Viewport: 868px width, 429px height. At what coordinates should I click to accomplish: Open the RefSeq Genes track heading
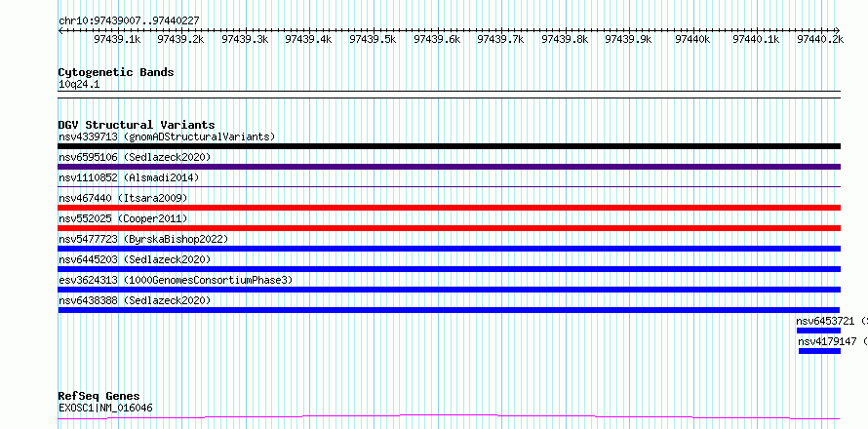coord(99,397)
